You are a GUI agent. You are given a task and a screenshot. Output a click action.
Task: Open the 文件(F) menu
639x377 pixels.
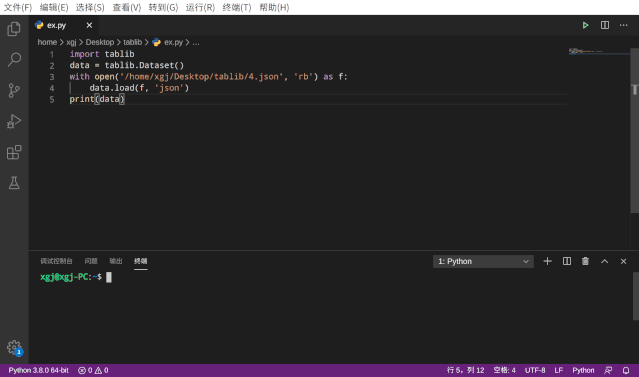pyautogui.click(x=18, y=7)
